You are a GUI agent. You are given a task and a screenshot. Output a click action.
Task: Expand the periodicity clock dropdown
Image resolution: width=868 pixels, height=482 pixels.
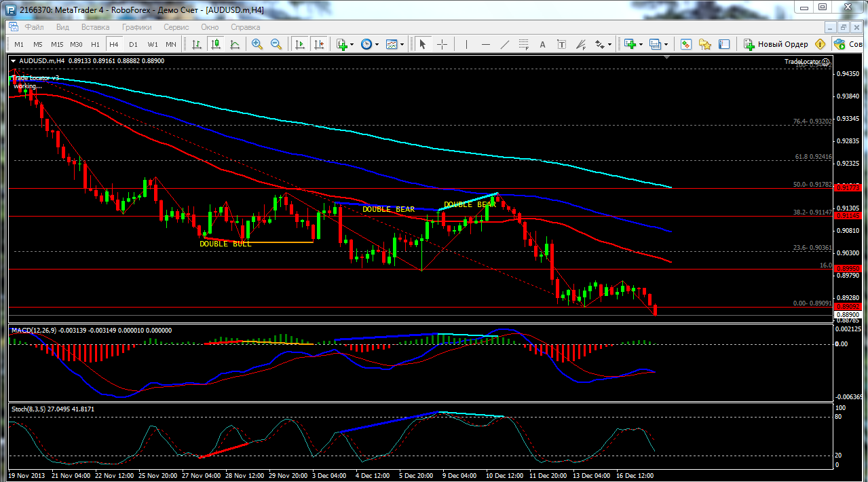click(x=370, y=44)
